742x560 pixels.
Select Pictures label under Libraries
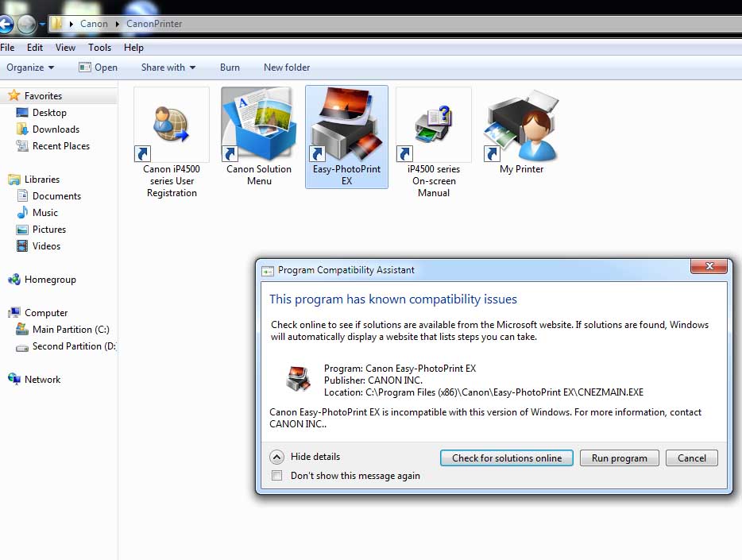(x=49, y=230)
